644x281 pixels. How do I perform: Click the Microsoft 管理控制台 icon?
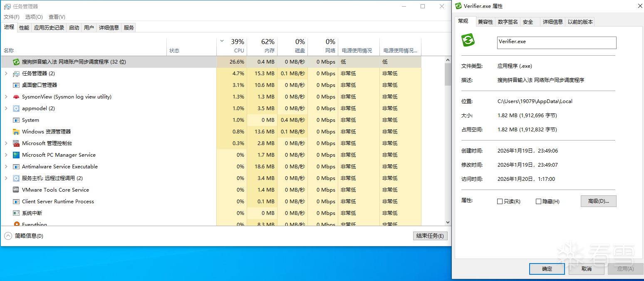[x=16, y=143]
